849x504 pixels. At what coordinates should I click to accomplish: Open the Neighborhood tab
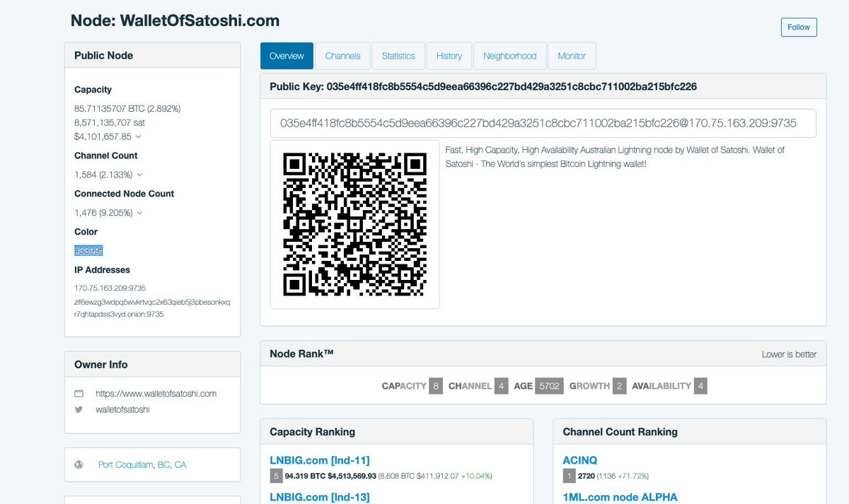(x=509, y=56)
